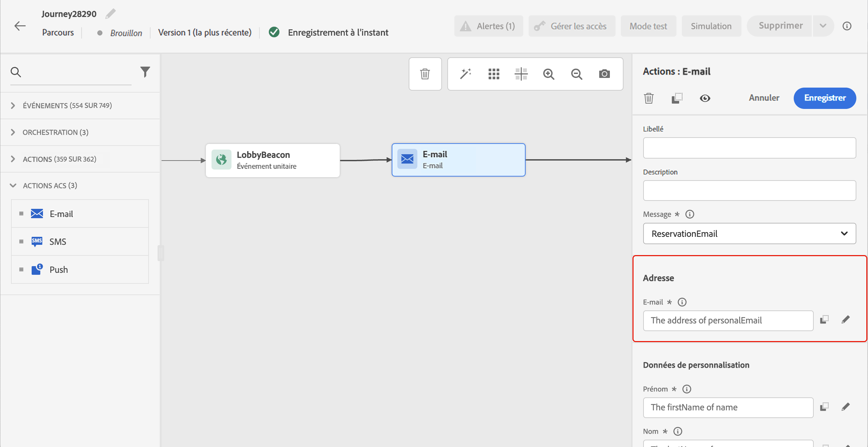
Task: Click the zoom in magnifier icon
Action: point(549,74)
